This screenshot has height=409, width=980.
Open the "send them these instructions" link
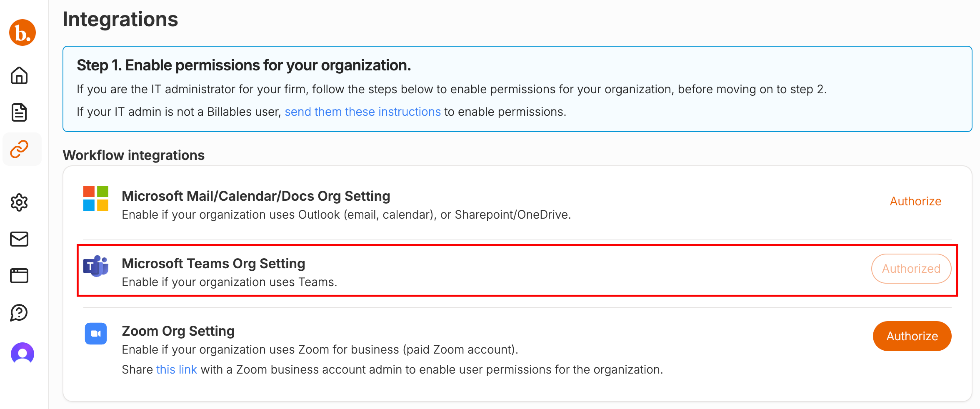click(362, 112)
